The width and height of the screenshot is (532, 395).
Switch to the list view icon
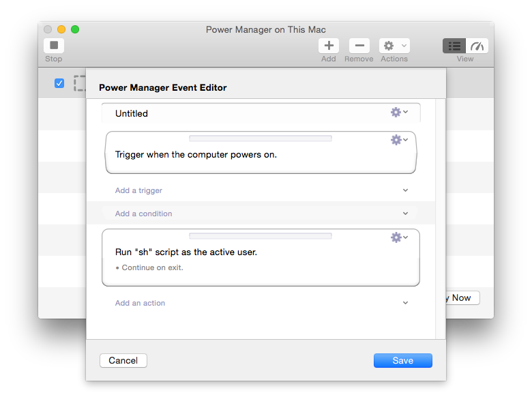point(454,46)
